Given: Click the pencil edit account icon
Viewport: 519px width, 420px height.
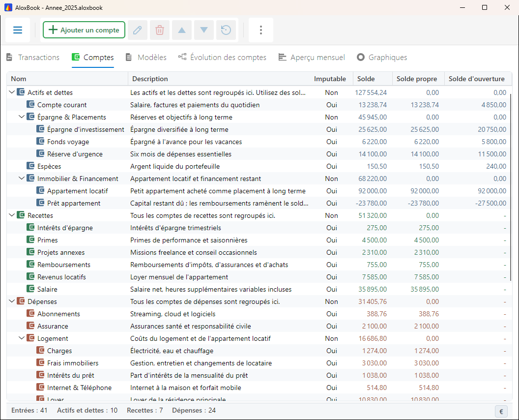Looking at the screenshot, I should pos(138,30).
